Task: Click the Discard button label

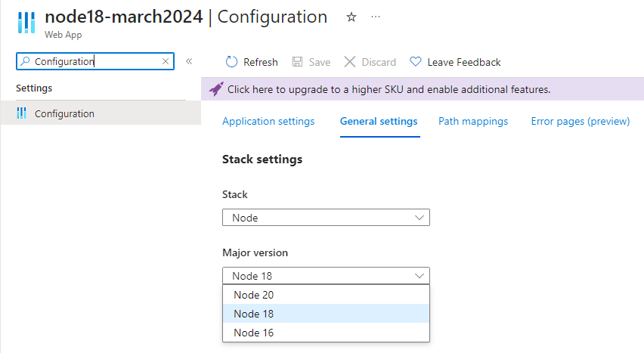Action: tap(379, 62)
